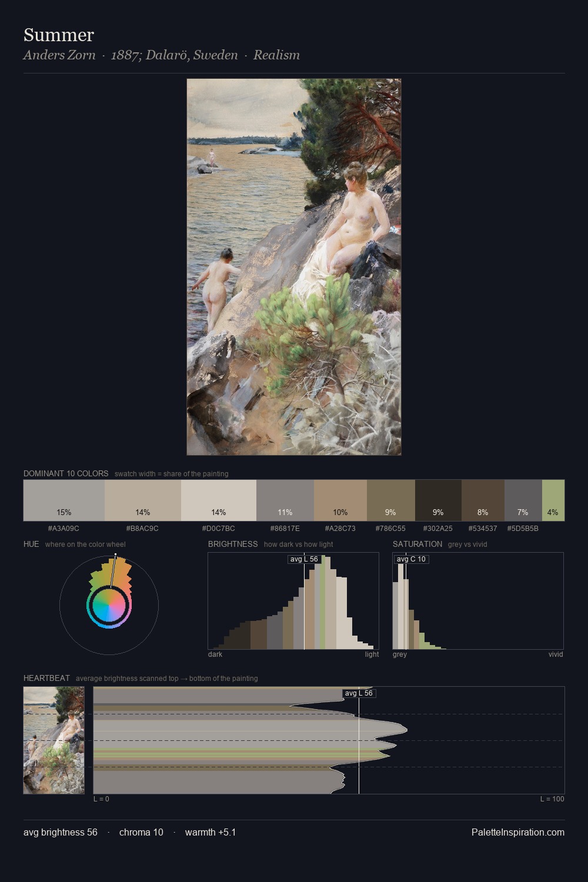Pick the 7% grey swatch above #5D5B5B

pos(523,500)
